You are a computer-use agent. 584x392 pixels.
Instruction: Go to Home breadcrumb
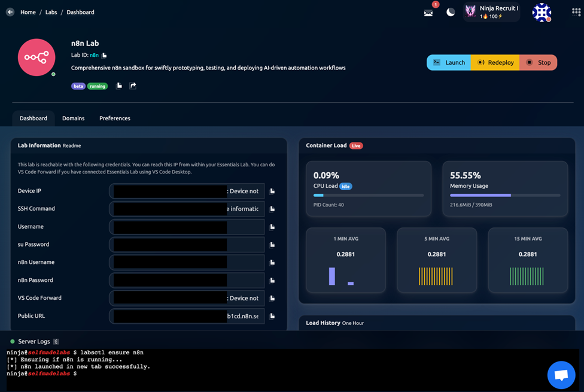coord(28,12)
